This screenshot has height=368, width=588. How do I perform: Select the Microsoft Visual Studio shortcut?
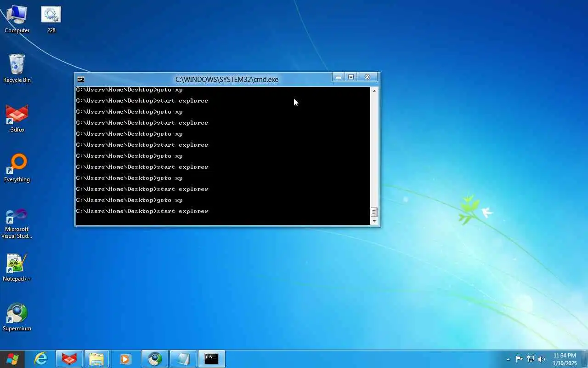tap(17, 223)
